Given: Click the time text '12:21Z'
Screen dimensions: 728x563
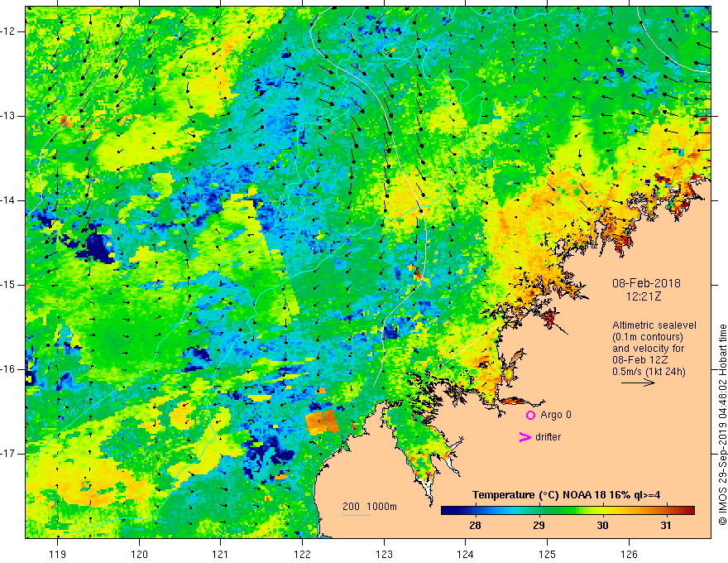Looking at the screenshot, I should click(x=644, y=296).
